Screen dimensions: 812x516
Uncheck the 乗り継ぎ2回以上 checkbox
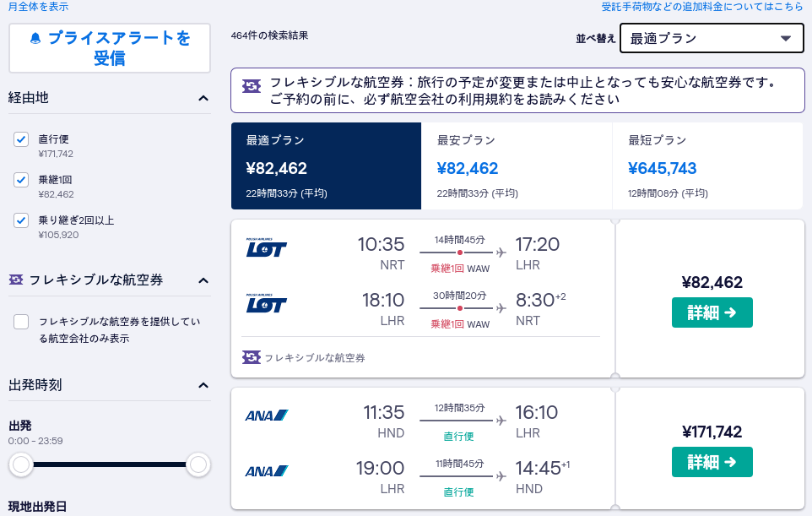point(21,220)
